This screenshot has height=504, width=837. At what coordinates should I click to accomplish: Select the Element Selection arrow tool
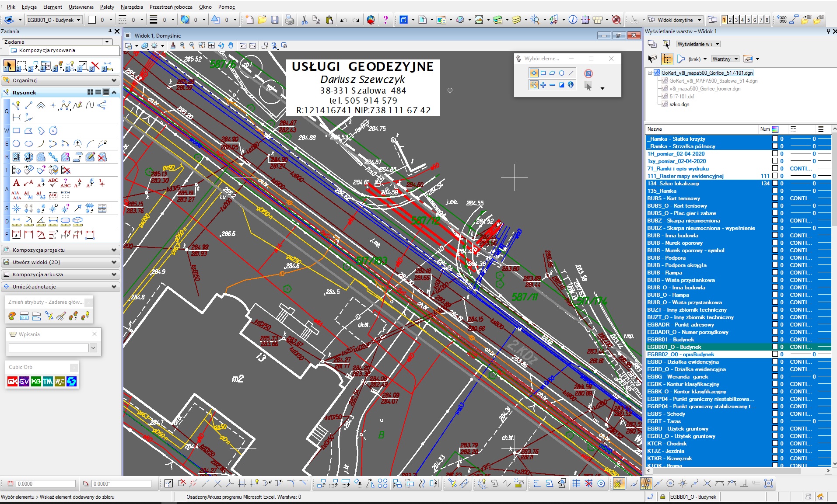click(8, 66)
